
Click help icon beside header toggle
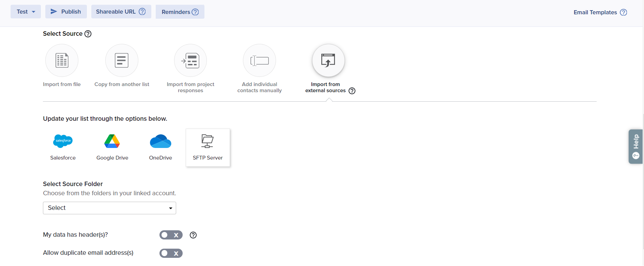[x=193, y=235]
